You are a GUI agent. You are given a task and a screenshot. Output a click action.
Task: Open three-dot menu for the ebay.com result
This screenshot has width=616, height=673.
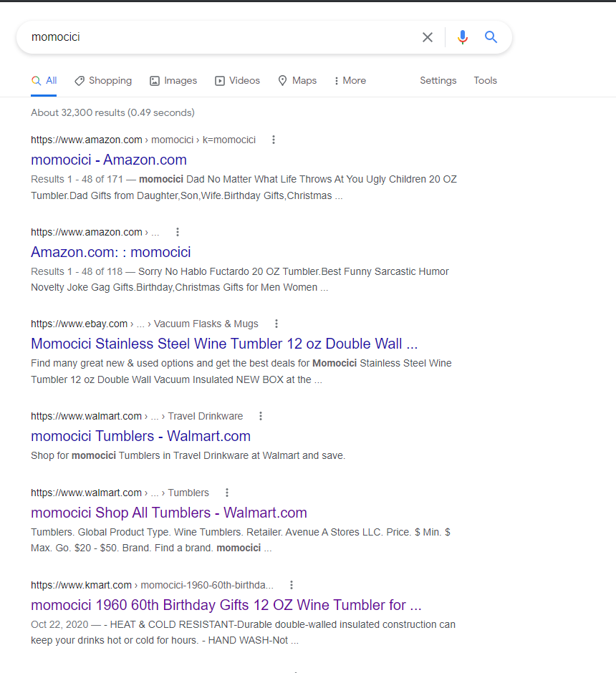coord(276,324)
